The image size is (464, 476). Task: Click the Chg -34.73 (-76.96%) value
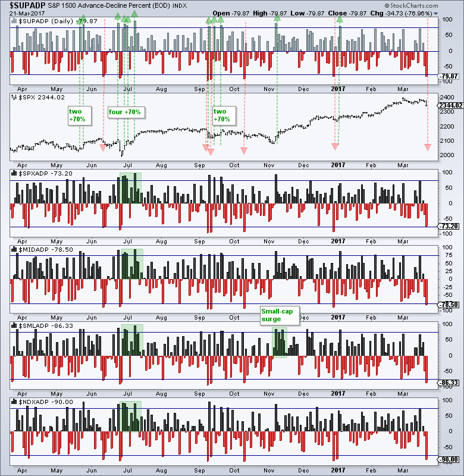[x=401, y=13]
